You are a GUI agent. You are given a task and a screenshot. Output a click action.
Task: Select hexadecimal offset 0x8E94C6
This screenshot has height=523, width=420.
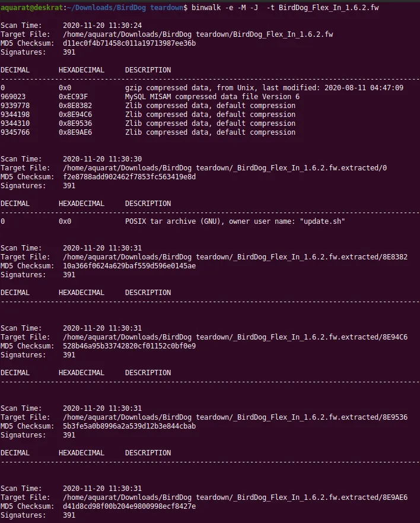click(x=75, y=115)
